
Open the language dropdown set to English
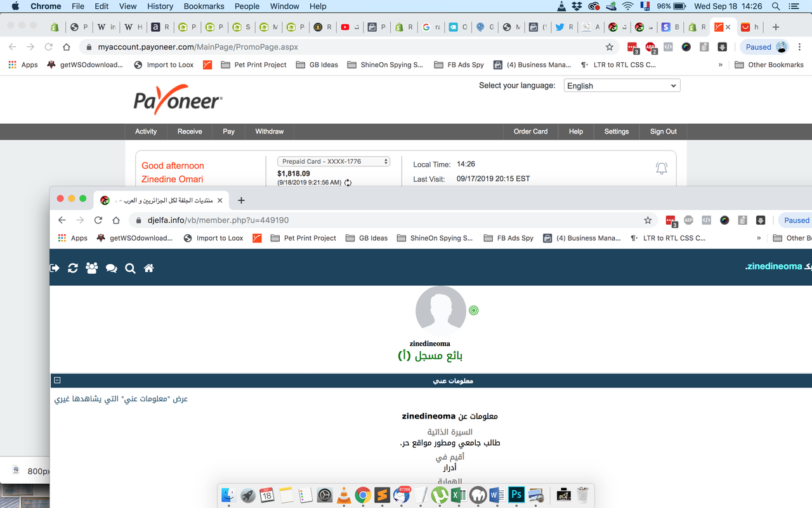coord(622,86)
